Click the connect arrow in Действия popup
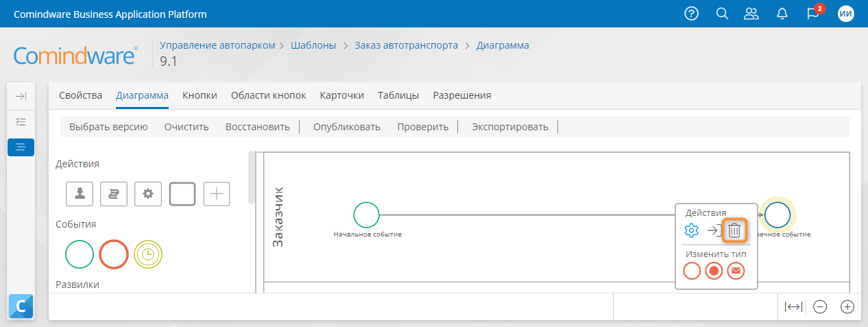 click(714, 230)
